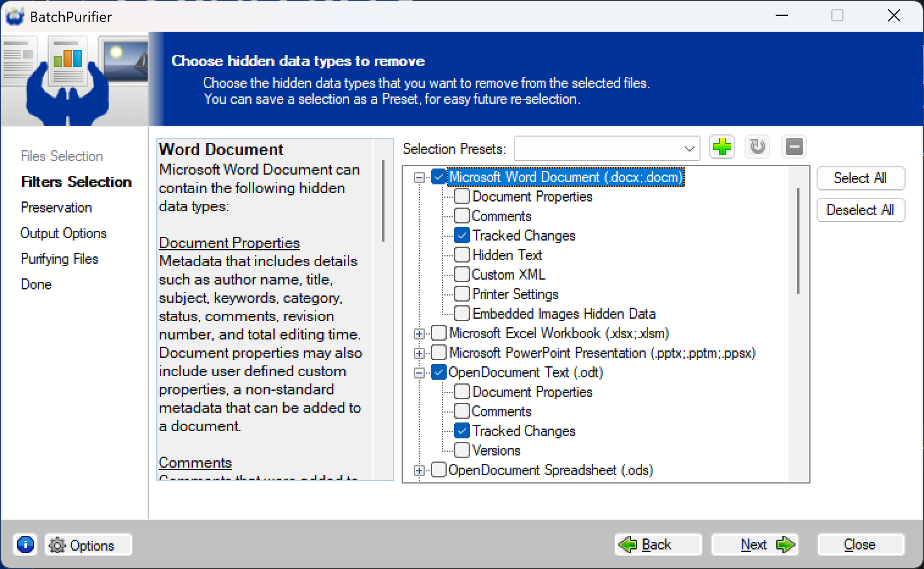The height and width of the screenshot is (569, 924).
Task: Collapse the OpenDocument Text node
Action: pyautogui.click(x=419, y=373)
